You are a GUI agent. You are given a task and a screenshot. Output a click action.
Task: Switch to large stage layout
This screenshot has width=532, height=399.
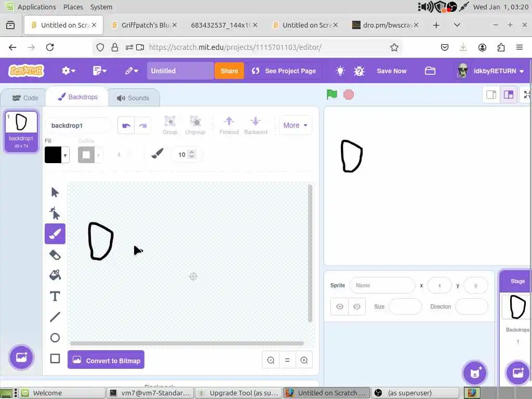(509, 95)
